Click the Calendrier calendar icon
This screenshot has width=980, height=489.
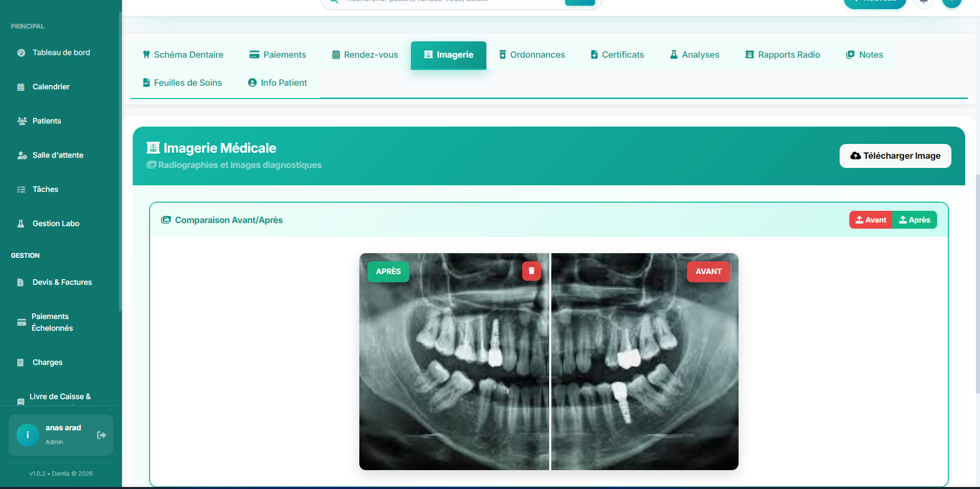[21, 87]
